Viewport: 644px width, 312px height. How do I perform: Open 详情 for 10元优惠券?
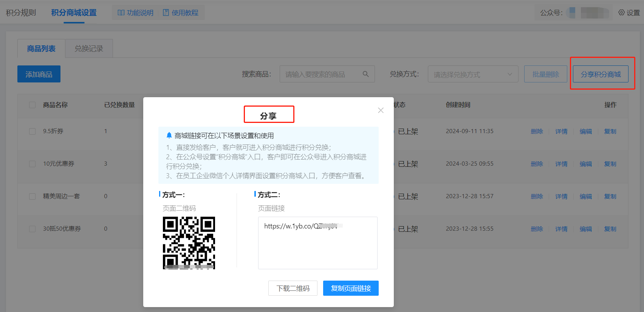[561, 164]
